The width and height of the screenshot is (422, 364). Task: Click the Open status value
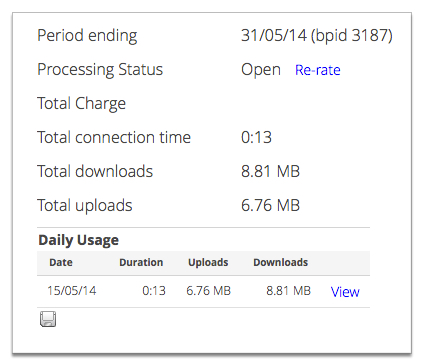pyautogui.click(x=261, y=70)
